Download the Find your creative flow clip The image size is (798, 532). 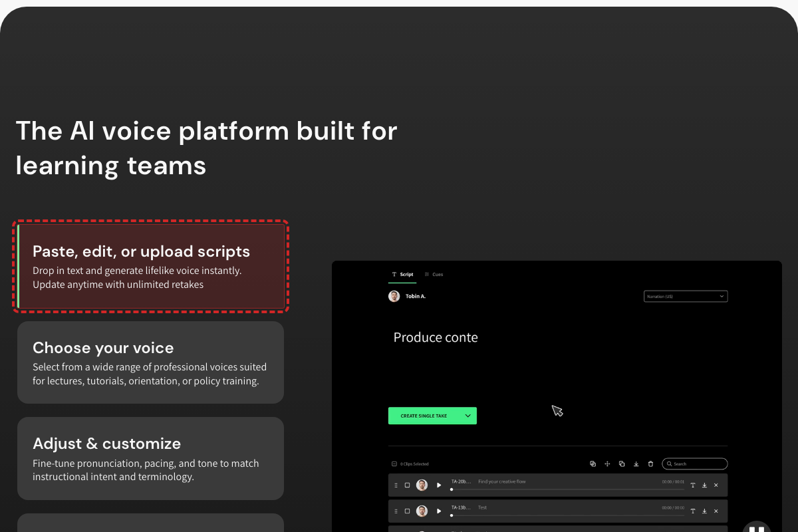coord(704,485)
